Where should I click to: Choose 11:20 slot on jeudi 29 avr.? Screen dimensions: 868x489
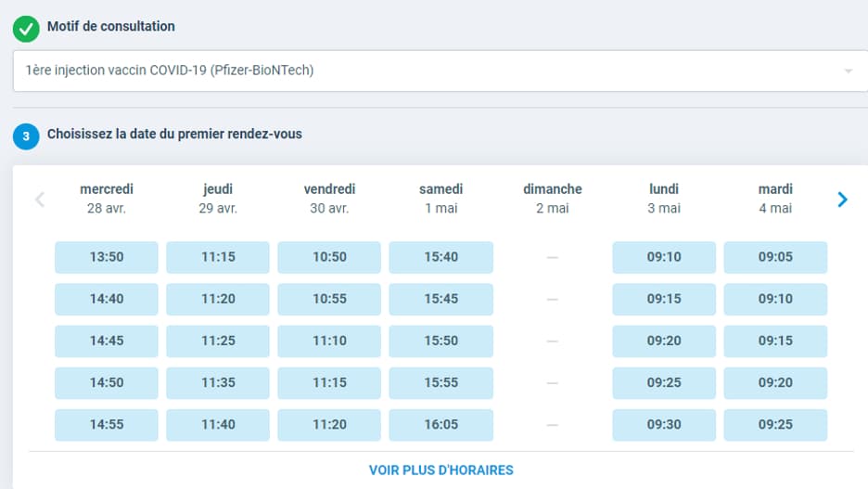point(218,299)
